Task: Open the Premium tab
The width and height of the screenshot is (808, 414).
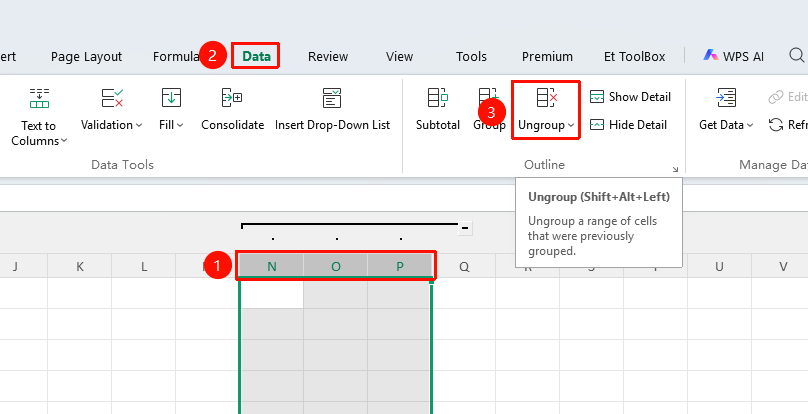Action: point(547,56)
